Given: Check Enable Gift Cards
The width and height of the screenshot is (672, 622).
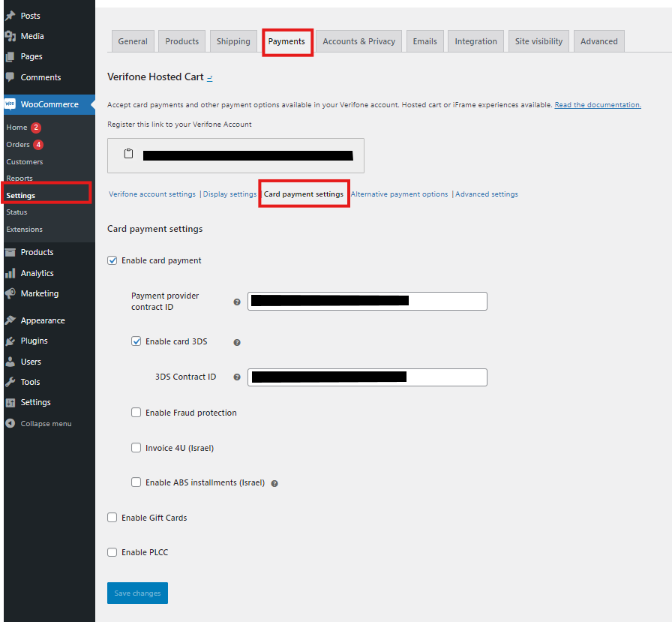Looking at the screenshot, I should click(112, 518).
